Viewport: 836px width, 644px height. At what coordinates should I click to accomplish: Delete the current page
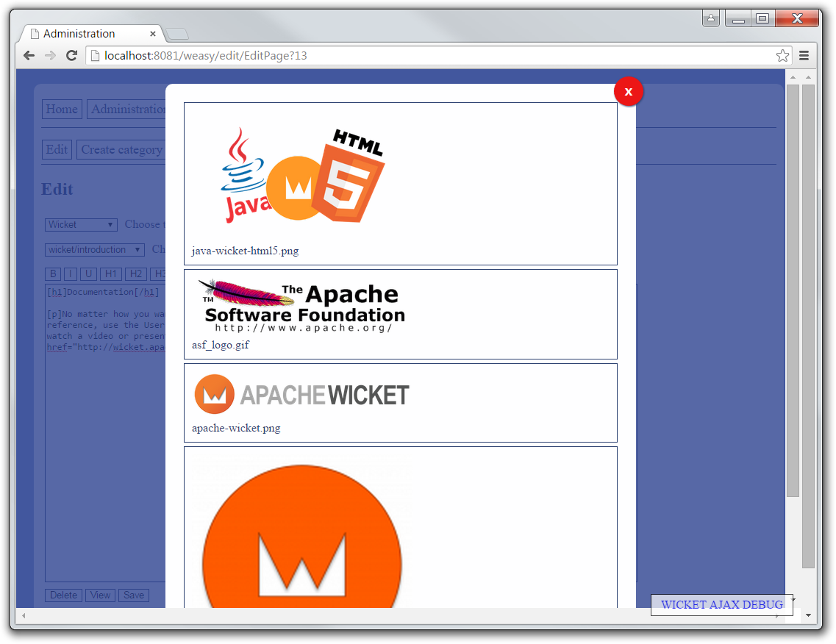pos(63,595)
